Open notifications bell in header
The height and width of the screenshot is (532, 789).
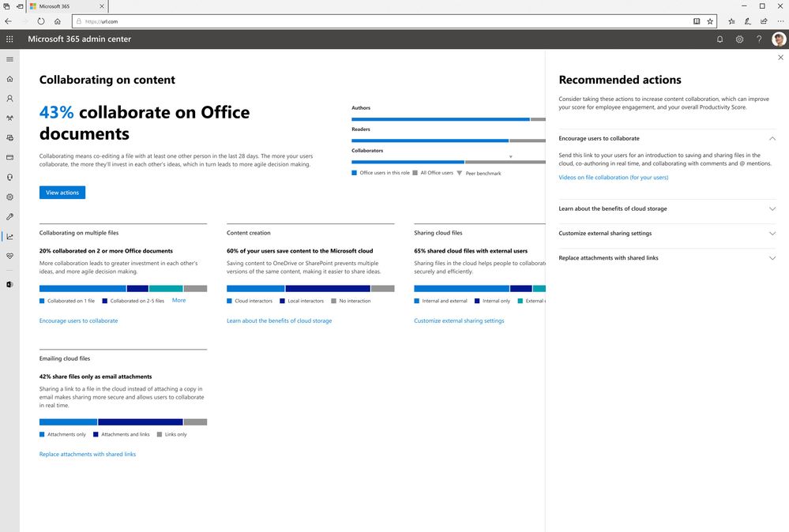click(x=719, y=39)
